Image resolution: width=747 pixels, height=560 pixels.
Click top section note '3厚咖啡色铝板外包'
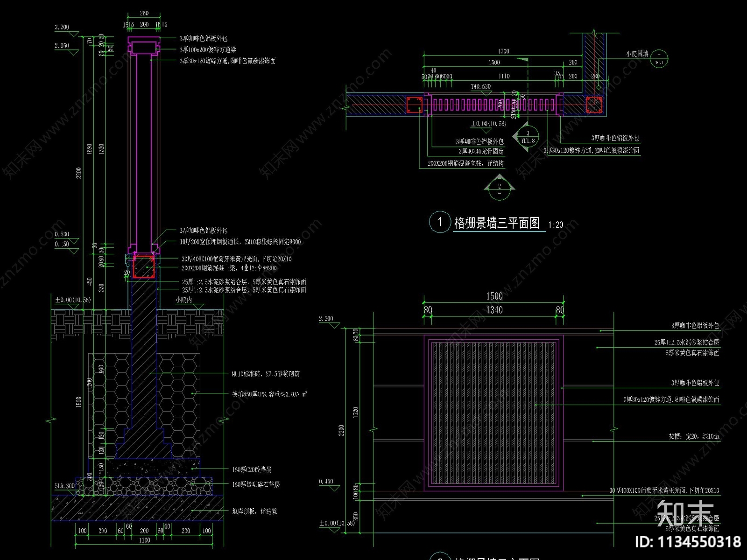[203, 38]
